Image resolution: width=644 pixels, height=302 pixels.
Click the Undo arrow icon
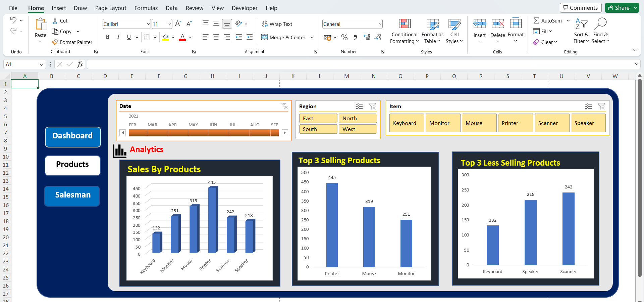click(x=13, y=20)
